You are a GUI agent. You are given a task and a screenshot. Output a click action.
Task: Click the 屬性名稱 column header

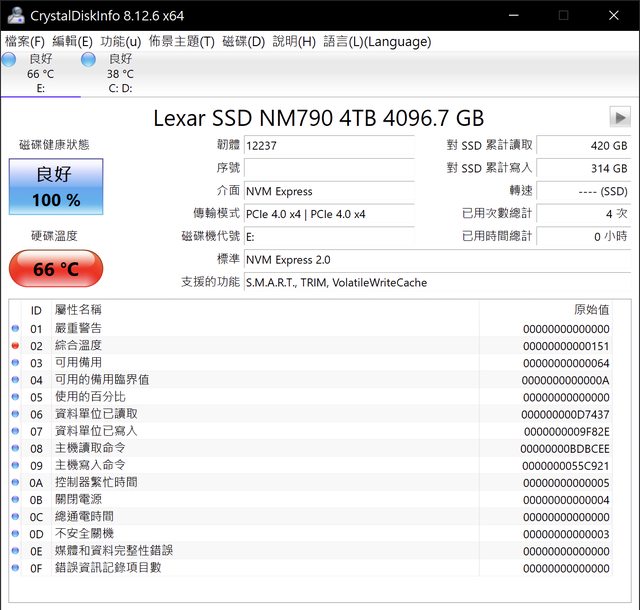pyautogui.click(x=78, y=310)
